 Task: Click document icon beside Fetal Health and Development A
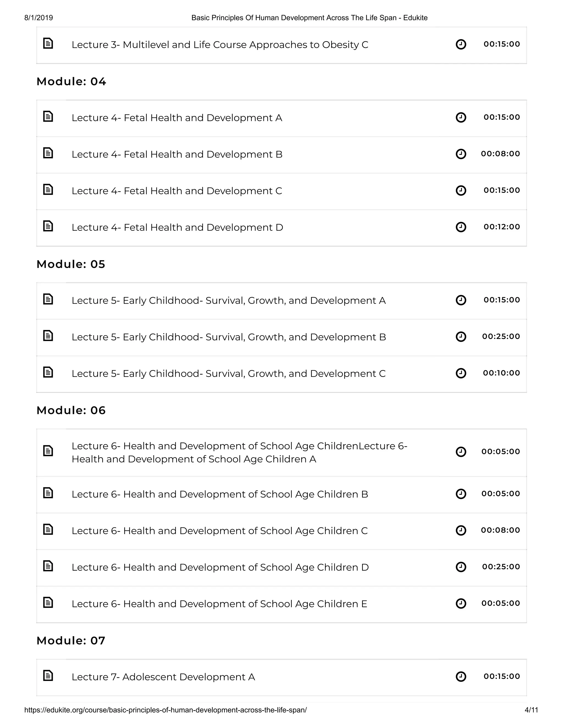point(48,116)
